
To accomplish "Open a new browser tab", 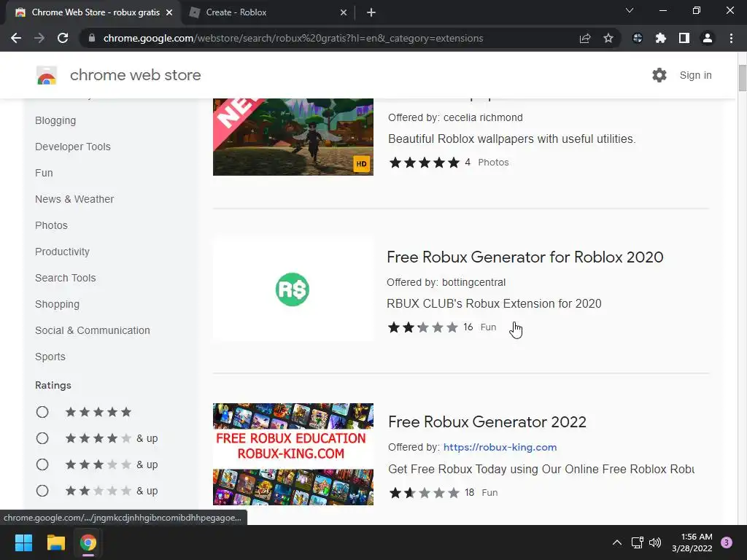I will (371, 12).
